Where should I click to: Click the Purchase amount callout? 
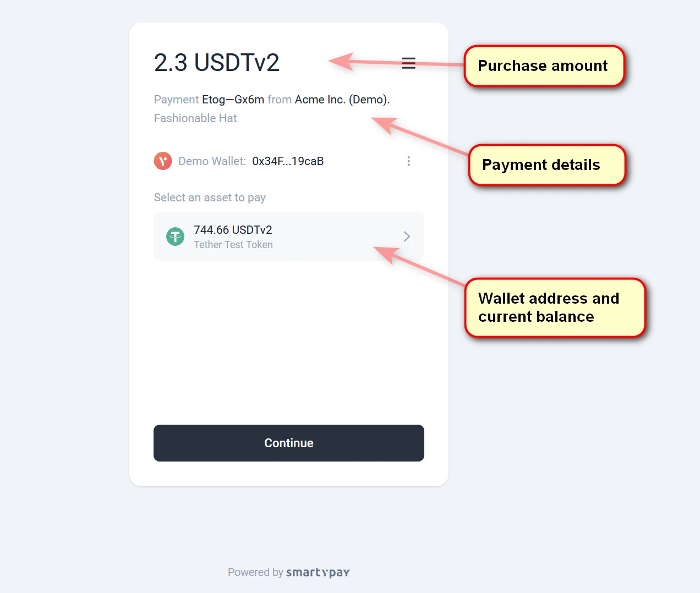coord(544,66)
